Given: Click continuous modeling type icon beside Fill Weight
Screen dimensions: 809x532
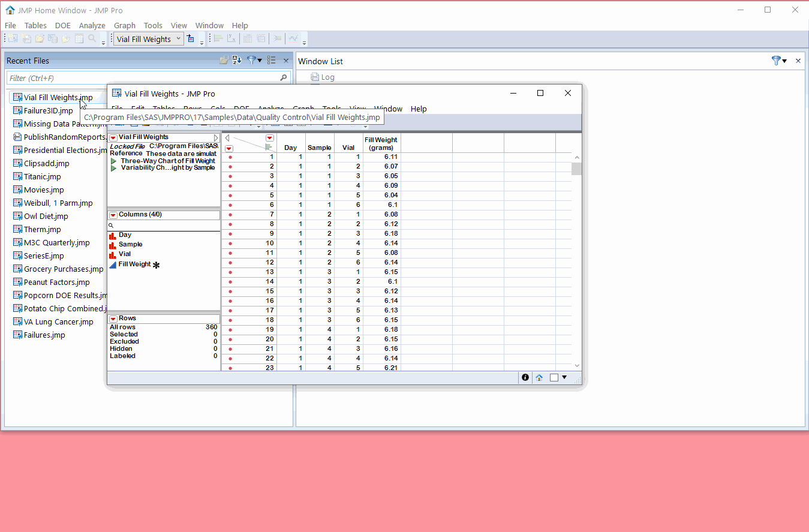Looking at the screenshot, I should click(112, 265).
